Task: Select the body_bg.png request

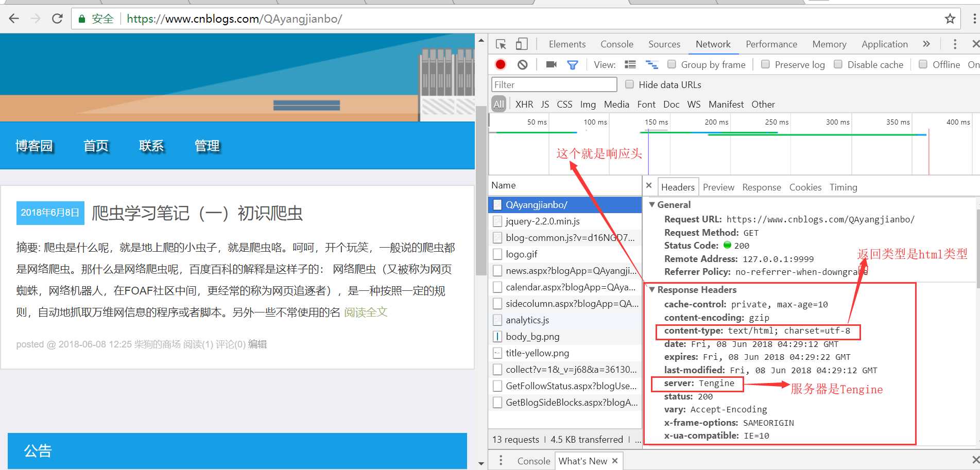Action: [565, 337]
